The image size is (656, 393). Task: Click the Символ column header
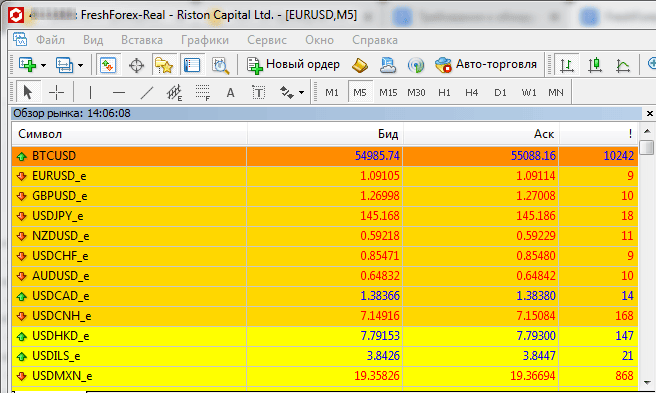(129, 134)
